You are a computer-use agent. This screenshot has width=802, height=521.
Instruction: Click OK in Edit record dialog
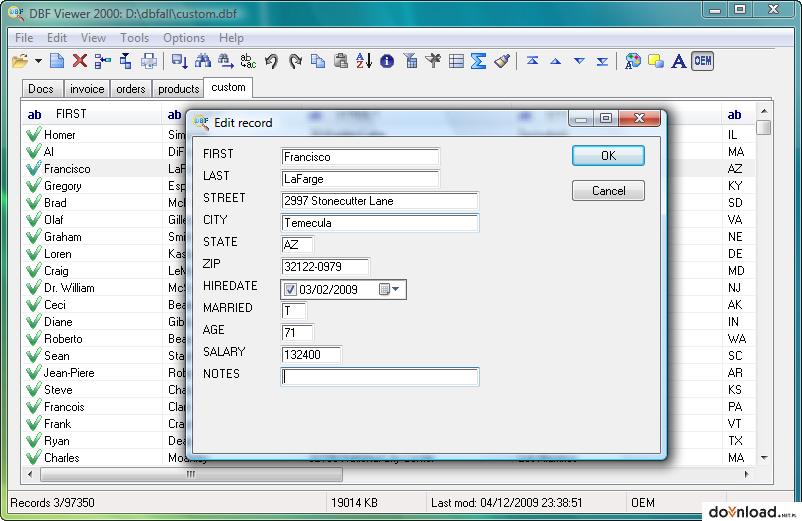[x=608, y=155]
